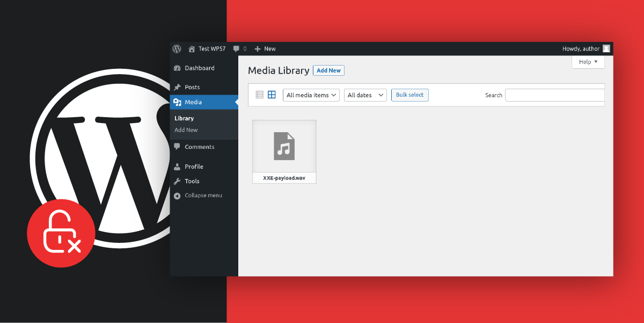Click the author avatar in admin bar
This screenshot has height=323, width=644.
(x=606, y=48)
